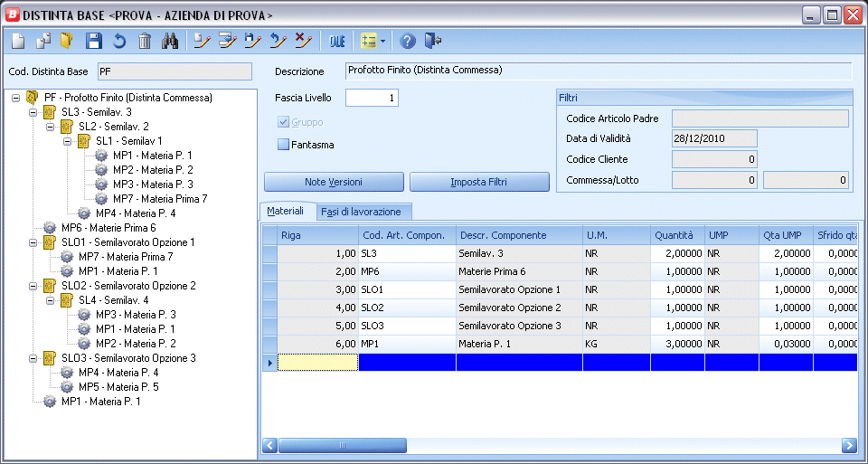The height and width of the screenshot is (464, 868).
Task: Collapse SLO2 - Semilavorato Opzione 2 node
Action: click(x=33, y=286)
